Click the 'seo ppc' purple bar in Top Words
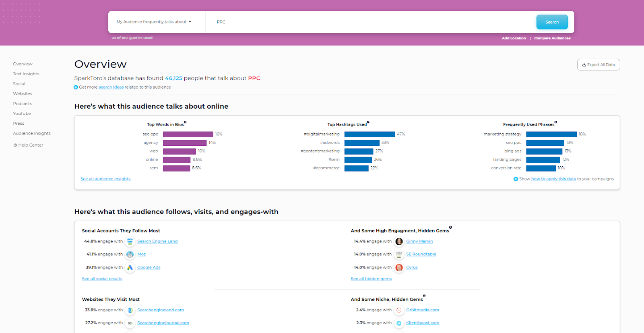 pyautogui.click(x=188, y=134)
